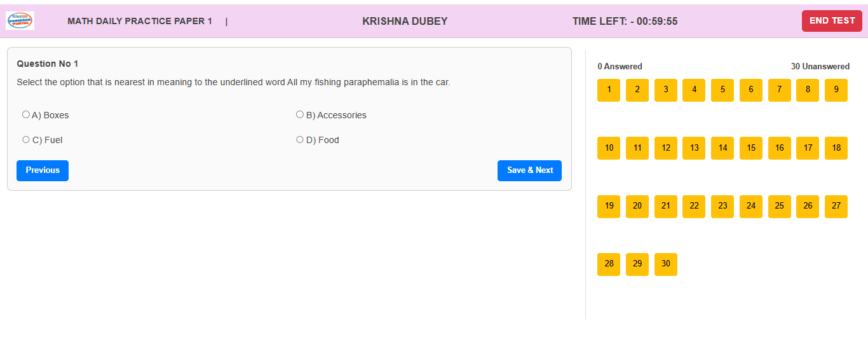End the test with END TEST button

[x=832, y=21]
